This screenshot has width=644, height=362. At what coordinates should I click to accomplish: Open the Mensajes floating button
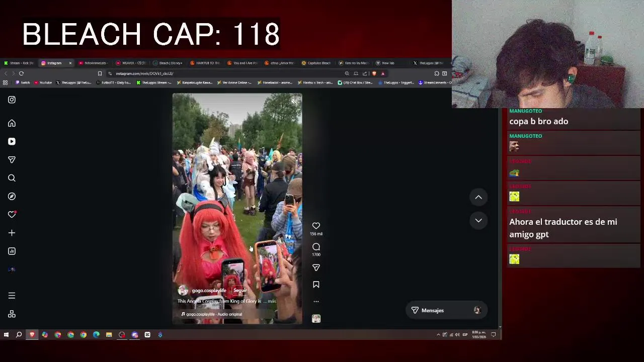point(446,310)
